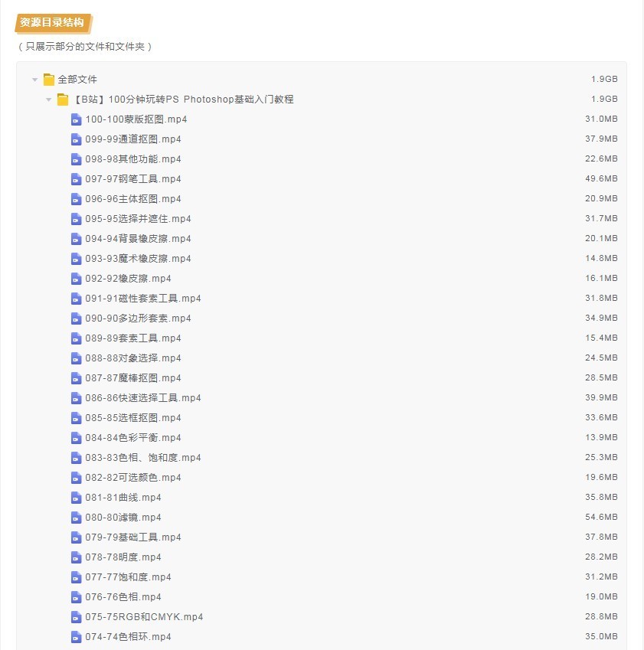The image size is (644, 650).
Task: Select file name 100-100蒙版抠图.mp4
Action: 136,119
